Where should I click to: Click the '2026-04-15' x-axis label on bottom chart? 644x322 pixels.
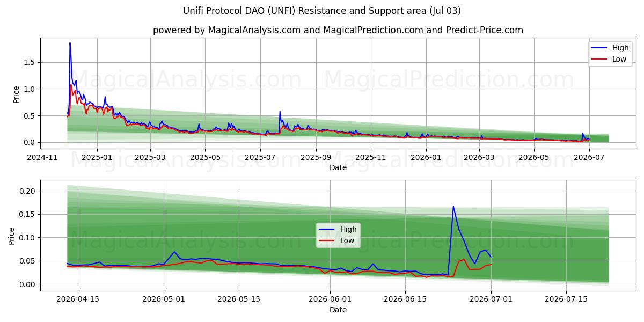tap(77, 299)
